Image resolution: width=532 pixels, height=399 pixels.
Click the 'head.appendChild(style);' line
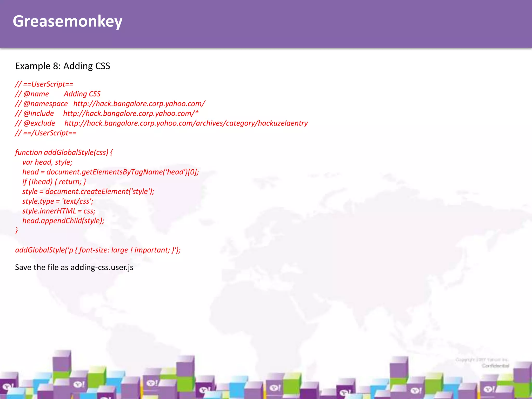coord(63,221)
